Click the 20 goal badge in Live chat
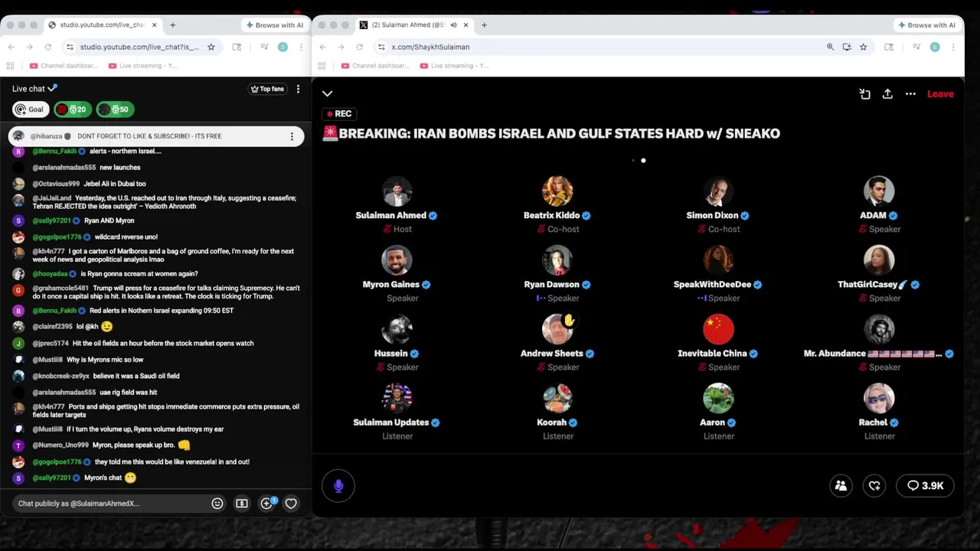Image resolution: width=980 pixels, height=551 pixels. pos(73,109)
